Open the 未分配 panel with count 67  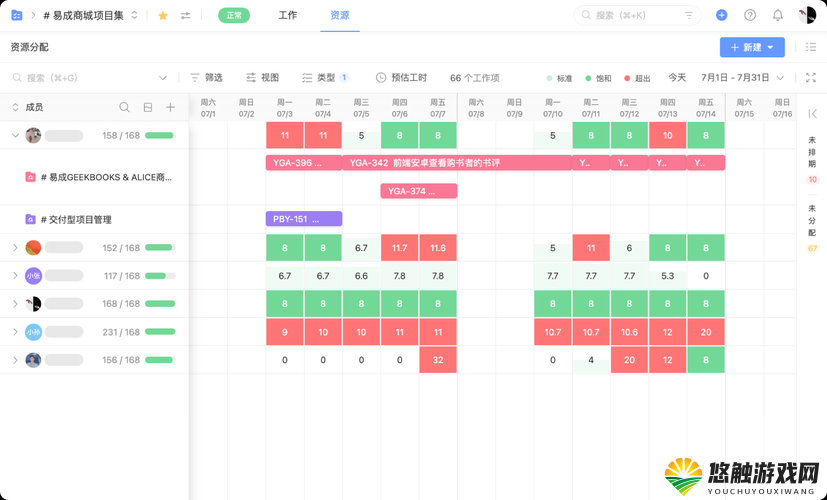(812, 229)
